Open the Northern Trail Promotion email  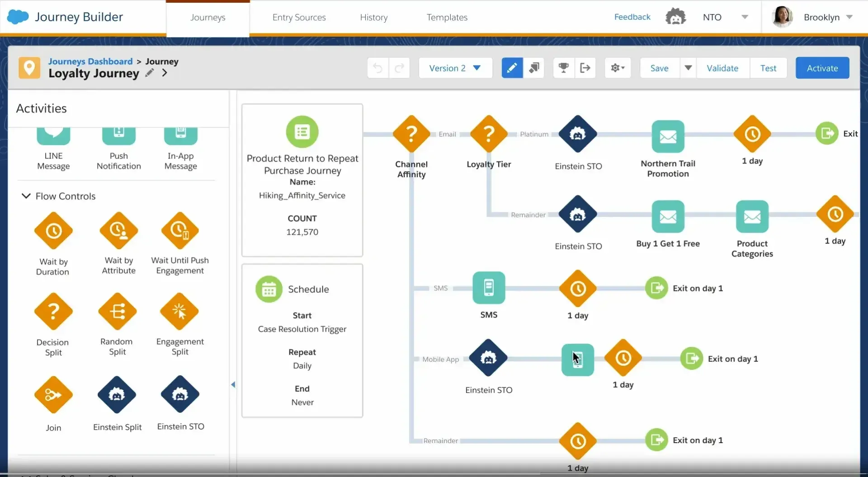coord(668,136)
